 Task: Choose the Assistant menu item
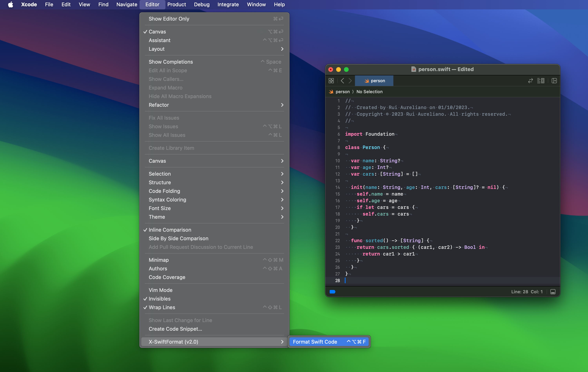click(x=214, y=40)
